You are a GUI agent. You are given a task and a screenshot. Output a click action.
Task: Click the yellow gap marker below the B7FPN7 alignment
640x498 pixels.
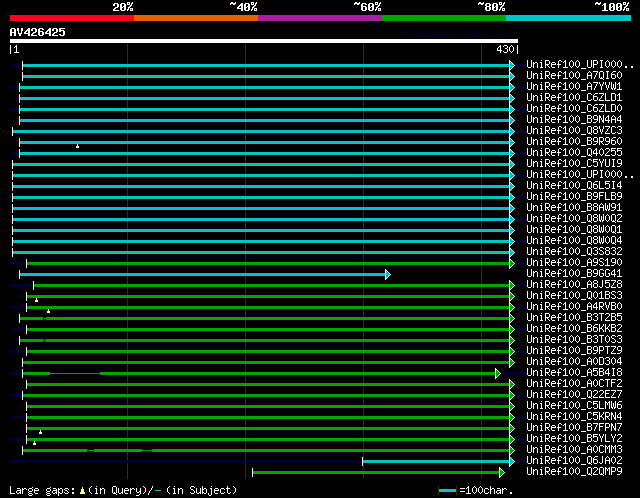click(40, 432)
